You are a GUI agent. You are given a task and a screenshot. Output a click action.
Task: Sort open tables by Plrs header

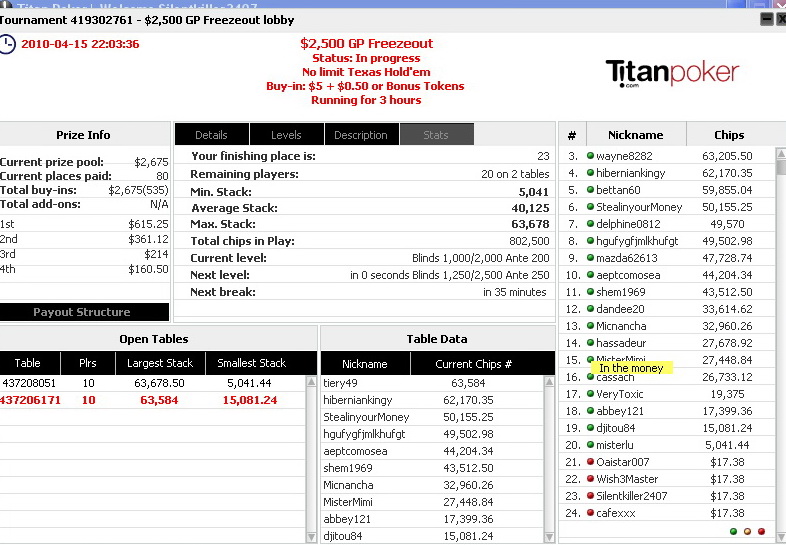tap(88, 363)
